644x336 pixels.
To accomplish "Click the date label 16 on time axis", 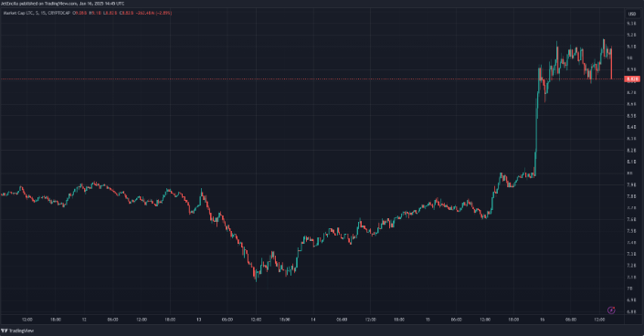I will pos(542,320).
